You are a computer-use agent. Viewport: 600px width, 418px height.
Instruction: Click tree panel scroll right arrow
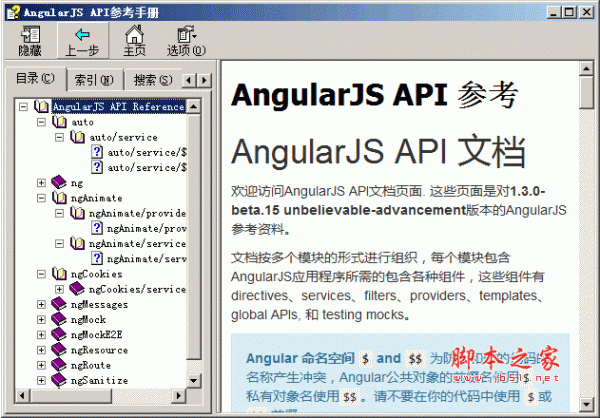click(178, 395)
